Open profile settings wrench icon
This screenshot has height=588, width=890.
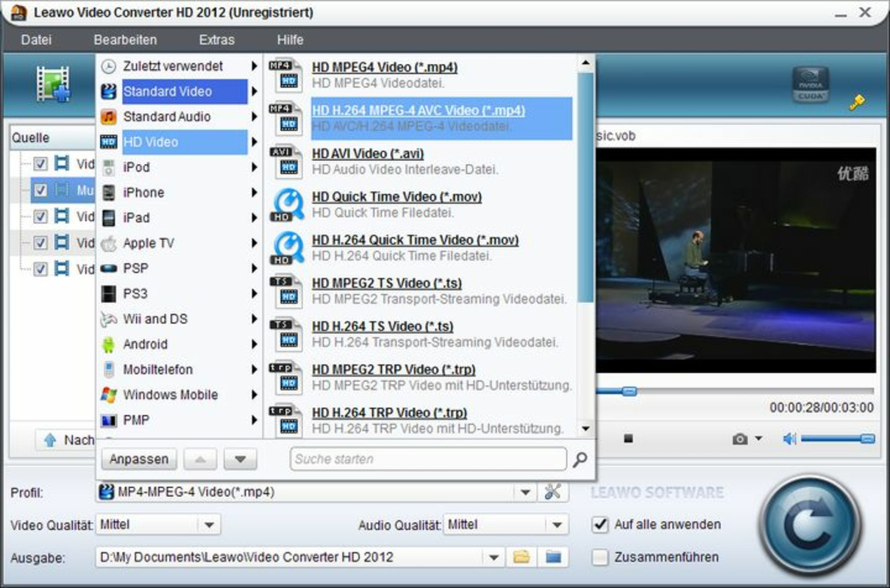coord(552,492)
